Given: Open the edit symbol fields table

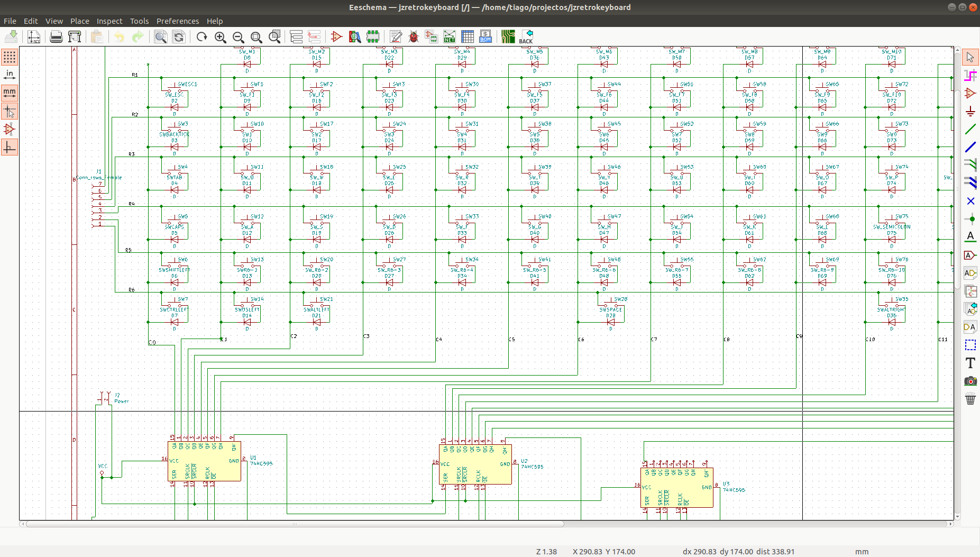Looking at the screenshot, I should pyautogui.click(x=468, y=36).
